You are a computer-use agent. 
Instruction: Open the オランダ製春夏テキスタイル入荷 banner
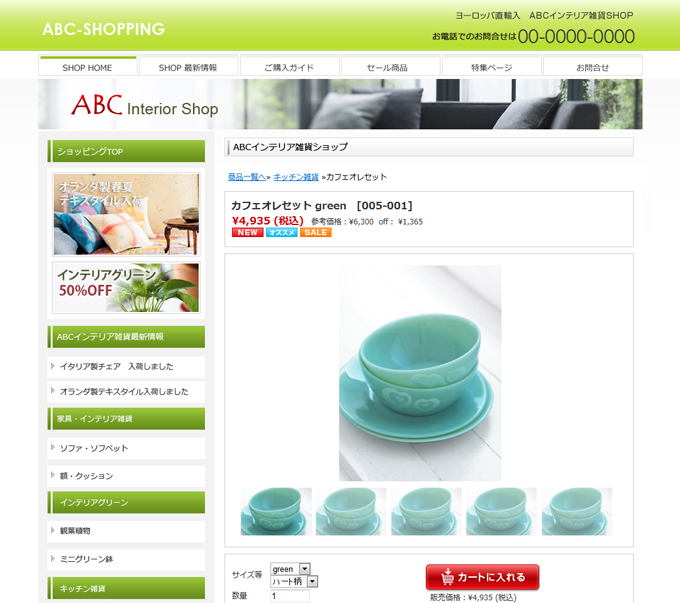(x=126, y=214)
